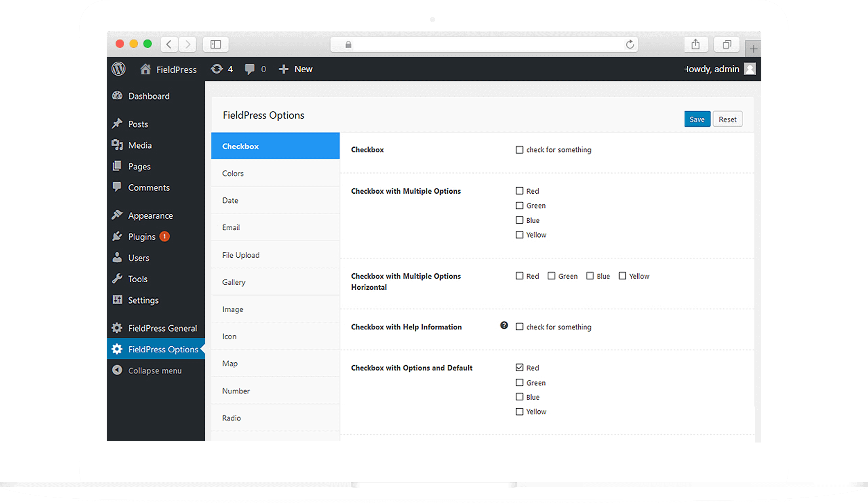This screenshot has width=868, height=504.
Task: Open Appearance menu item
Action: [x=156, y=216]
